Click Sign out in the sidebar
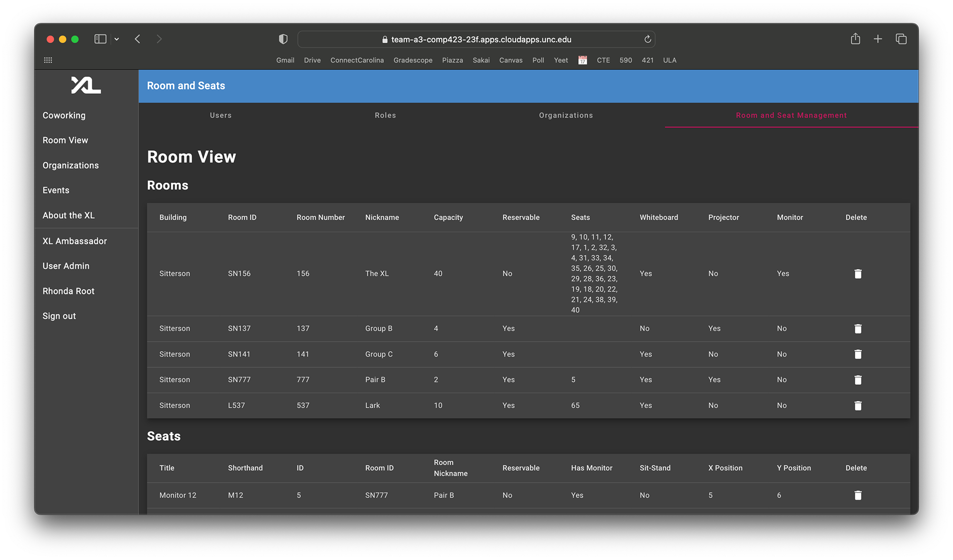This screenshot has width=953, height=560. pyautogui.click(x=59, y=316)
